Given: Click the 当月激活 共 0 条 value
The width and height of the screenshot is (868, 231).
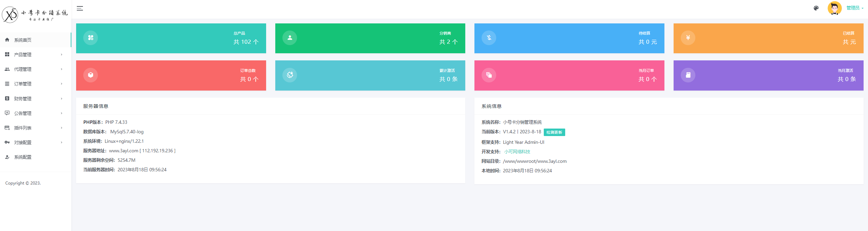Looking at the screenshot, I should point(847,79).
